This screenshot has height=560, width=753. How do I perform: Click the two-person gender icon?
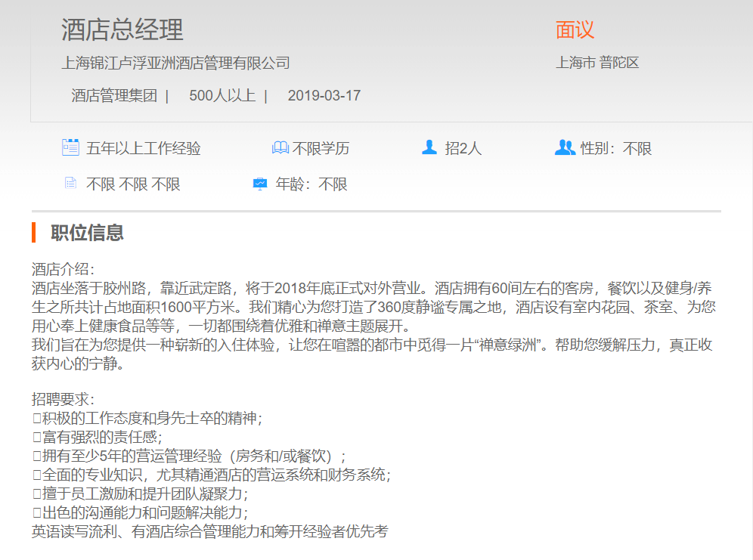(x=565, y=148)
